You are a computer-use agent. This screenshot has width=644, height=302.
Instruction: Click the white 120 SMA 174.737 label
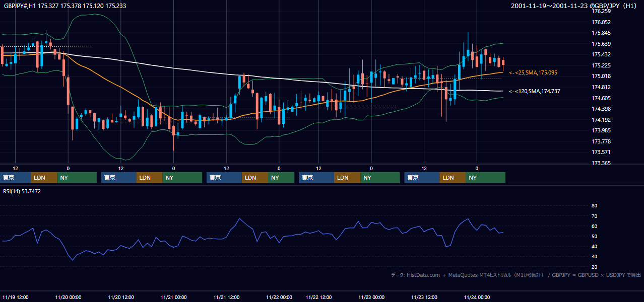click(x=535, y=91)
